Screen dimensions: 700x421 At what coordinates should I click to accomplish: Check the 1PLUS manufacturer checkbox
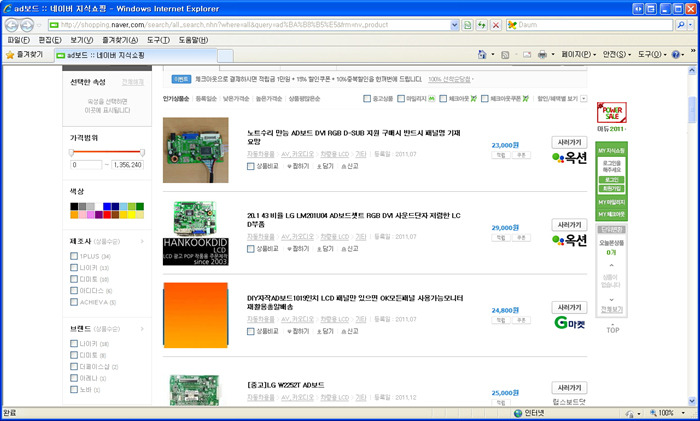(x=74, y=256)
